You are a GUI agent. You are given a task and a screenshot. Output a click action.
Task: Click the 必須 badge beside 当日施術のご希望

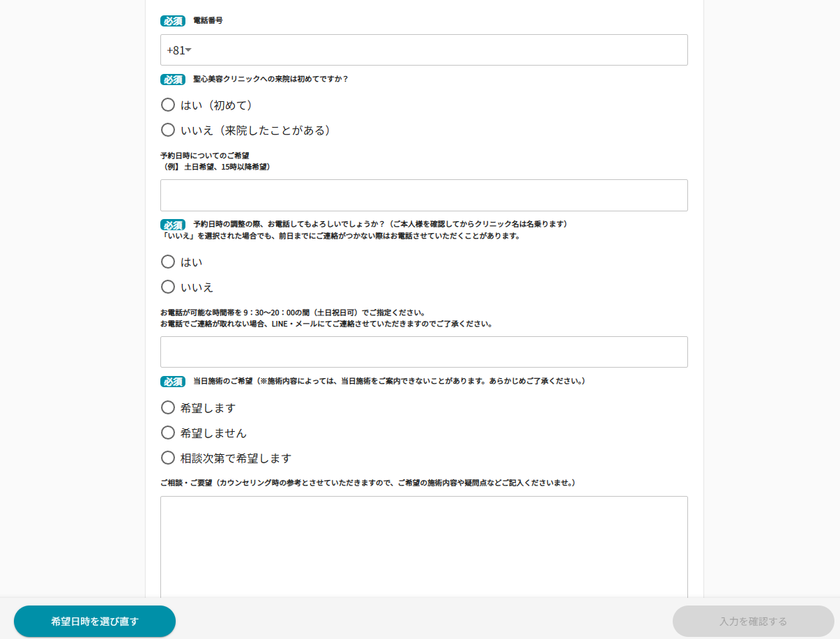click(x=173, y=382)
